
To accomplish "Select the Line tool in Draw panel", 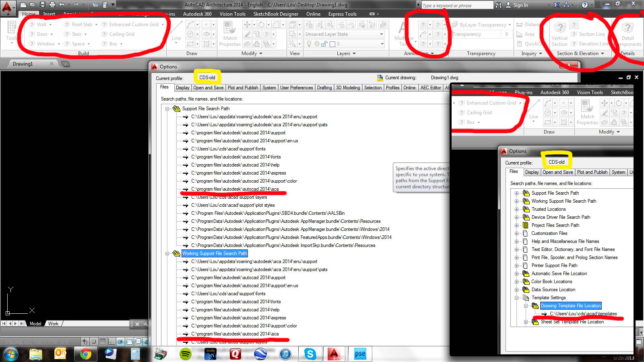I will point(176,31).
